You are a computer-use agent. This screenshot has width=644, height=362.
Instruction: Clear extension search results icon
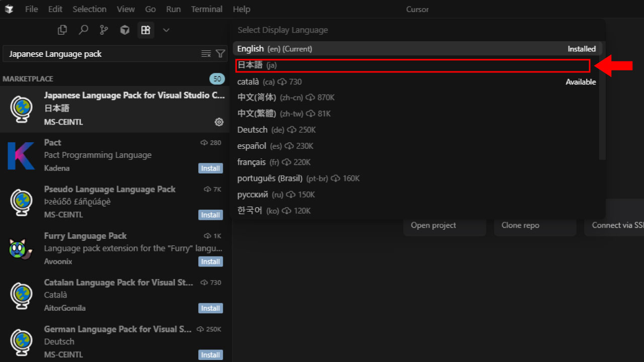[206, 54]
